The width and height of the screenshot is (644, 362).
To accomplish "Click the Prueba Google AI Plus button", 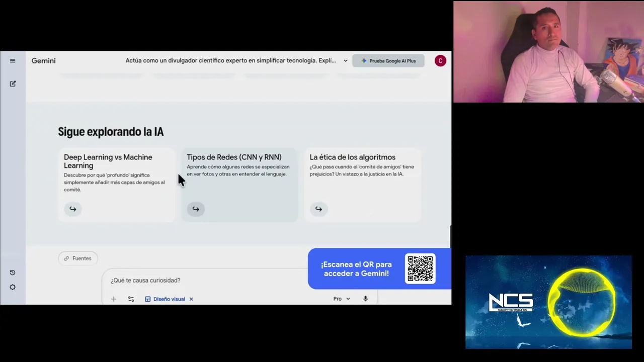I will [388, 61].
